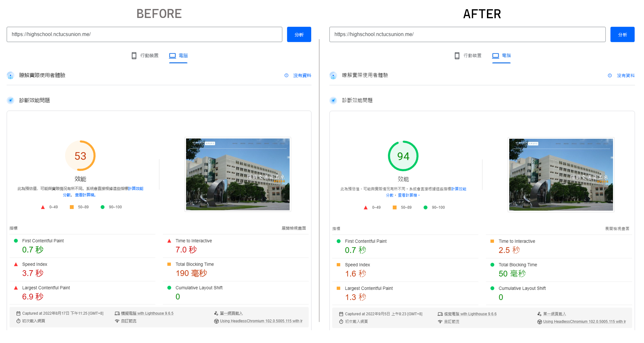Viewport: 644px width, 343px height.
Task: Click the mobile device icon in BEFORE report
Action: click(x=134, y=55)
